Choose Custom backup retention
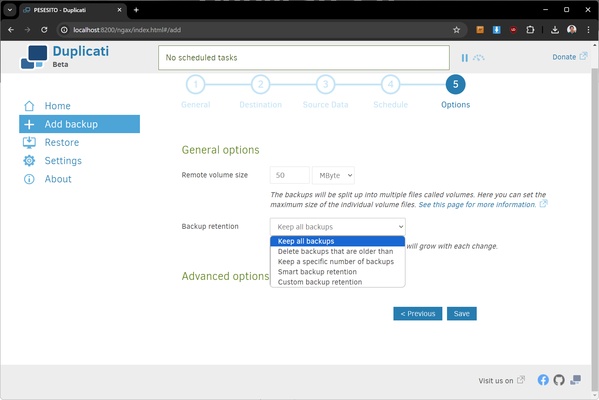Screen dimensions: 599x400 [x=338, y=282]
